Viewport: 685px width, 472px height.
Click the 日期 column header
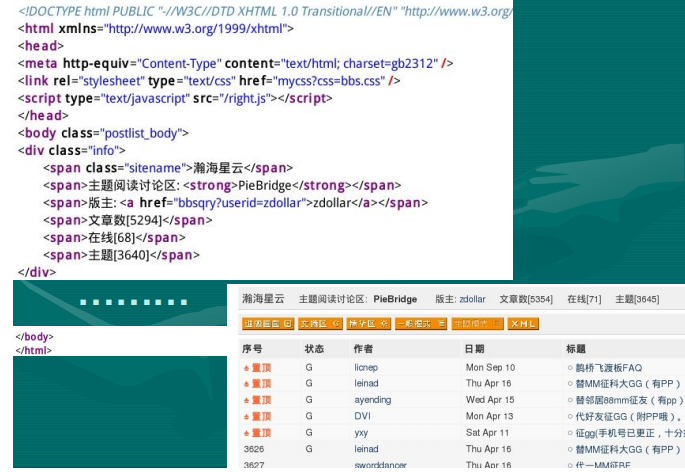click(x=474, y=349)
